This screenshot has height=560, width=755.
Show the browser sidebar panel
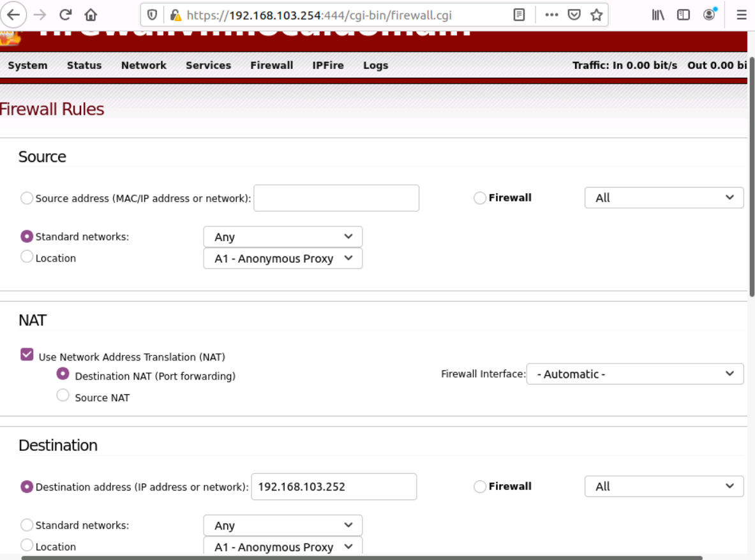(x=684, y=15)
